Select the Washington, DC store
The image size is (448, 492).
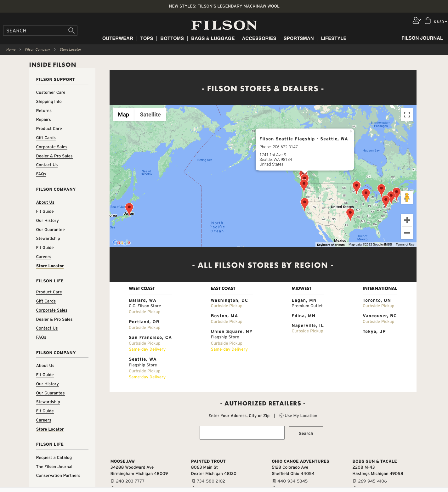click(x=229, y=301)
